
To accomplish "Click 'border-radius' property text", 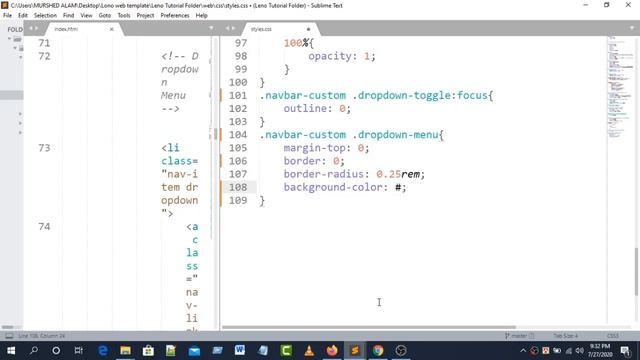I will point(324,174).
